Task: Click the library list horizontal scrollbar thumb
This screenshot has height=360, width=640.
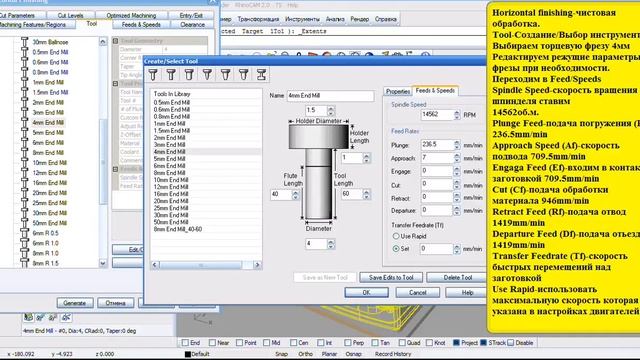Action: 200,265
